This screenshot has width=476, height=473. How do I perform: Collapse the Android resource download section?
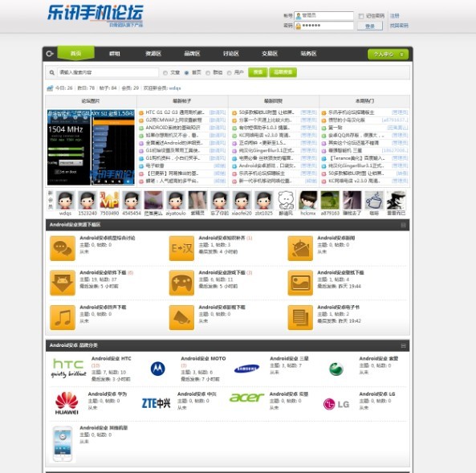point(404,225)
